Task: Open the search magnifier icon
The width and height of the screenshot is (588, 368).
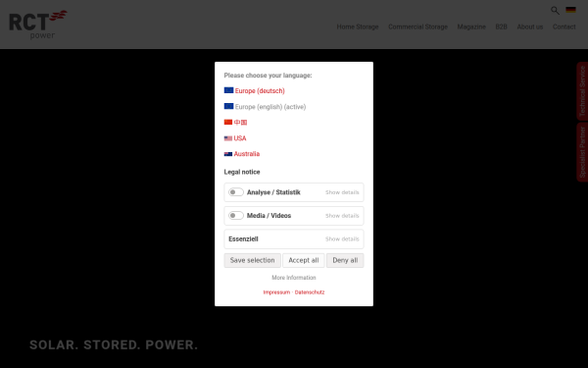Action: pos(555,11)
